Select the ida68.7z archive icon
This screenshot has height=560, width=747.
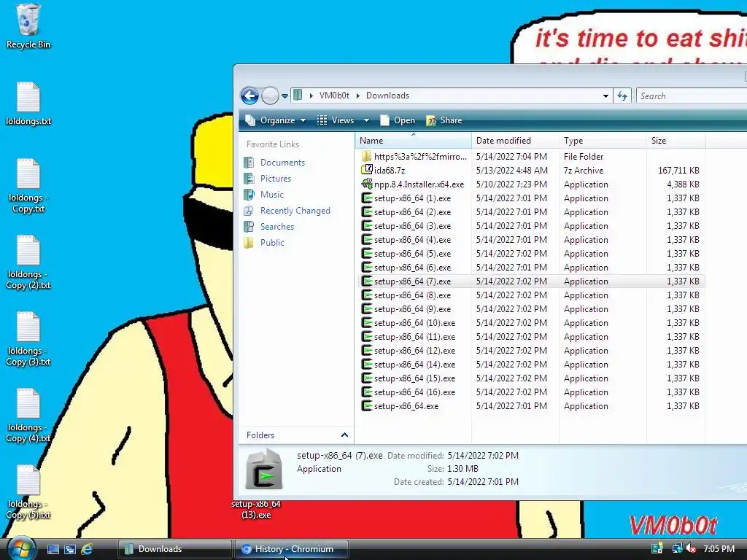point(366,170)
